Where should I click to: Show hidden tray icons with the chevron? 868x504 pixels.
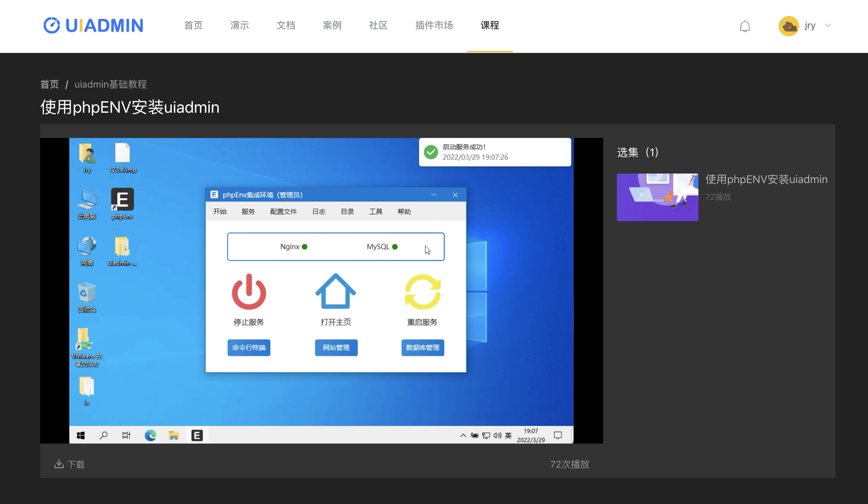click(x=463, y=435)
